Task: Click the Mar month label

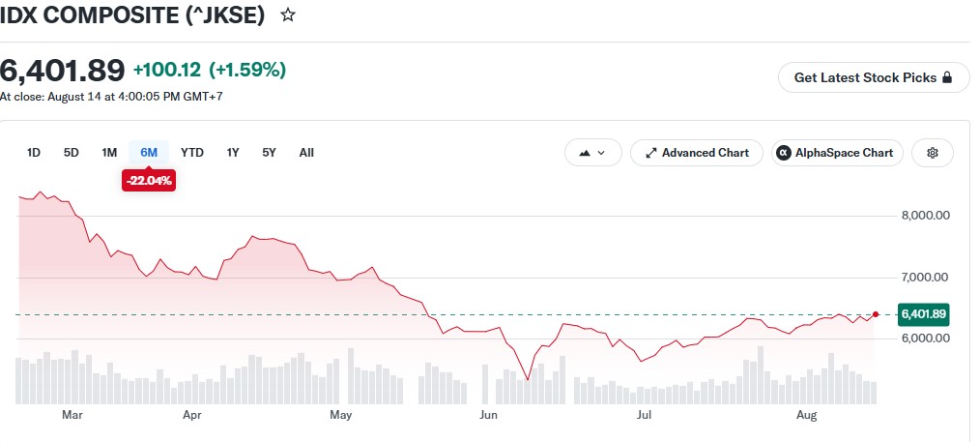Action: (72, 415)
